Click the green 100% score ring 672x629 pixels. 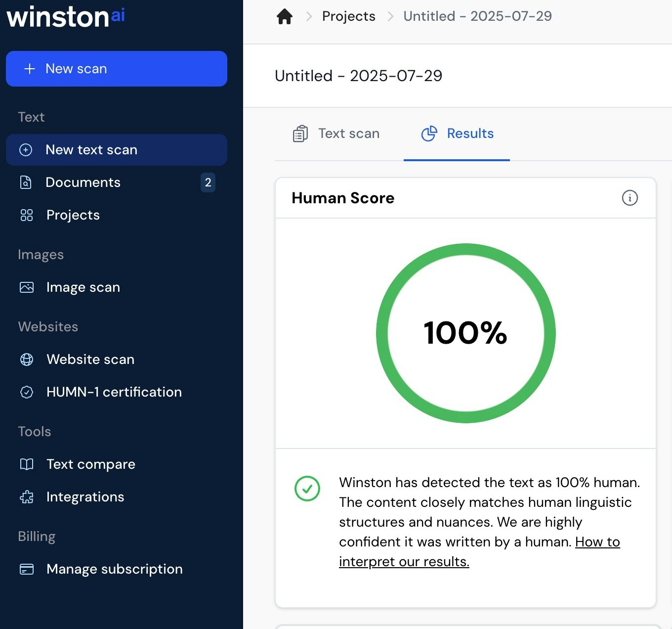[466, 333]
